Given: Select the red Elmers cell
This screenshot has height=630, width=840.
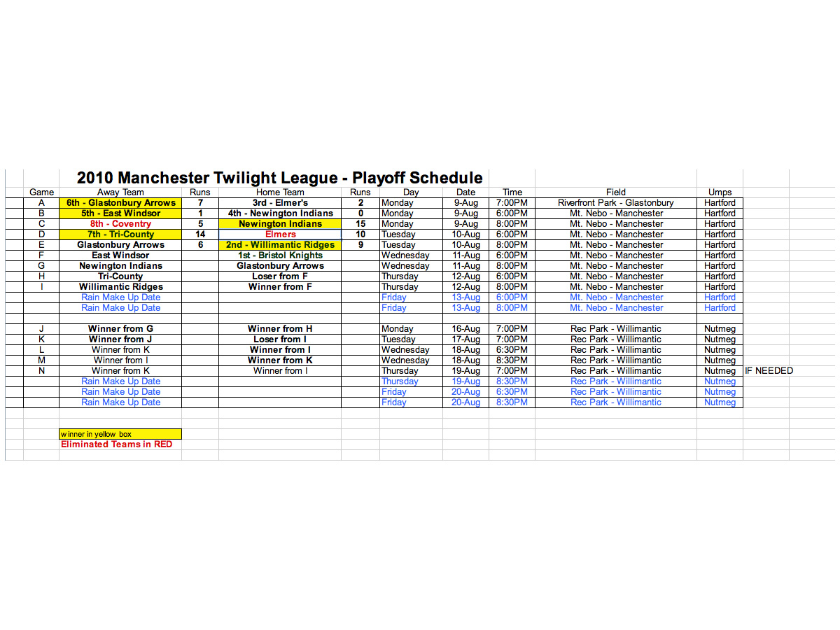Looking at the screenshot, I should 280,234.
